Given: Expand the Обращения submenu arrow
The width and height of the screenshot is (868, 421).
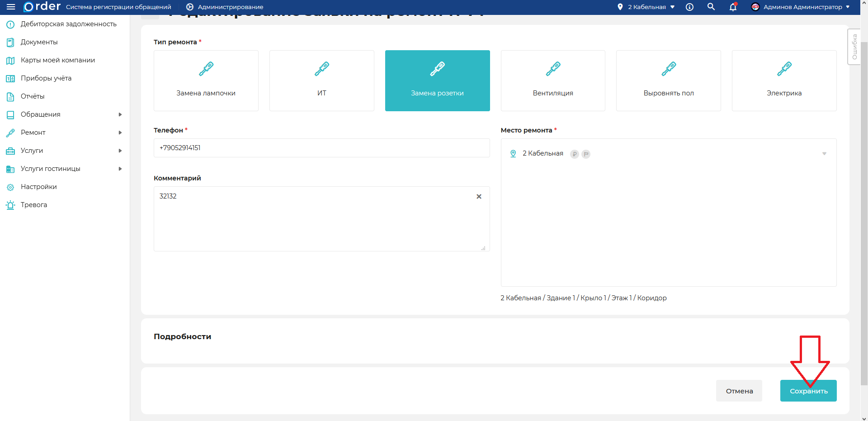Looking at the screenshot, I should pos(120,114).
